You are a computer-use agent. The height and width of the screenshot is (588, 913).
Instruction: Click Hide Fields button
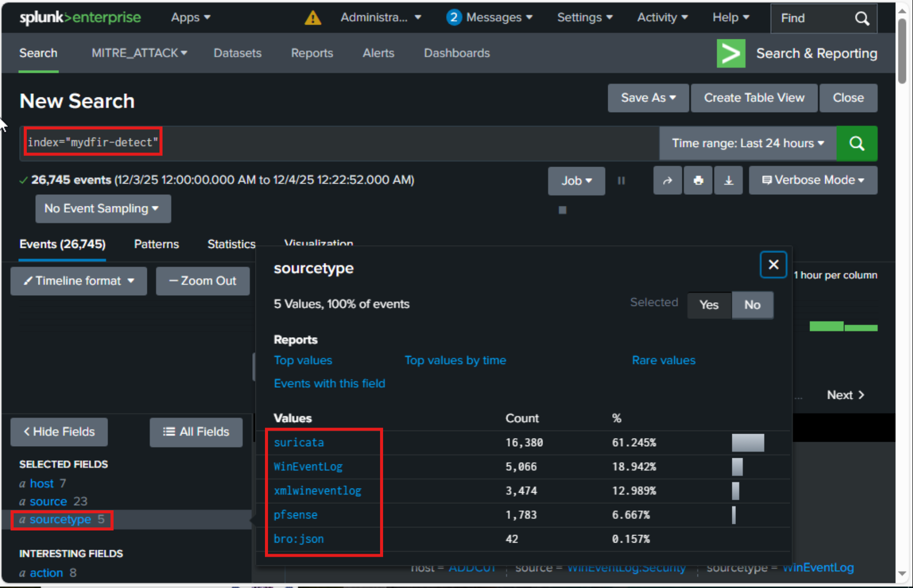59,432
